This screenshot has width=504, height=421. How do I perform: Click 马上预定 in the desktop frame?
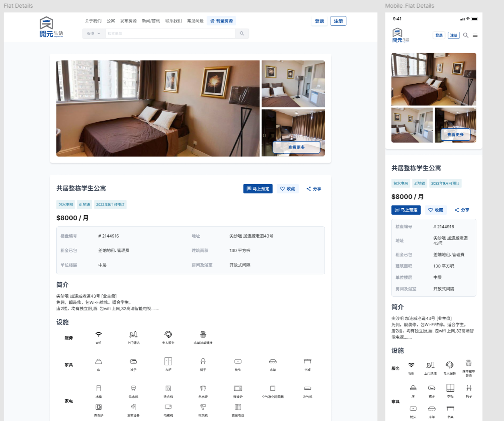pos(258,189)
